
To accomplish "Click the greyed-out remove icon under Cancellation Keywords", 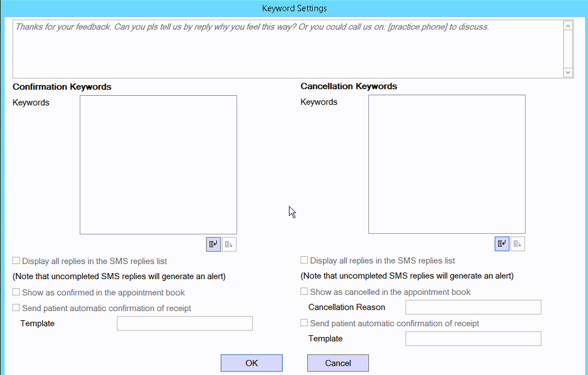I will click(x=517, y=244).
